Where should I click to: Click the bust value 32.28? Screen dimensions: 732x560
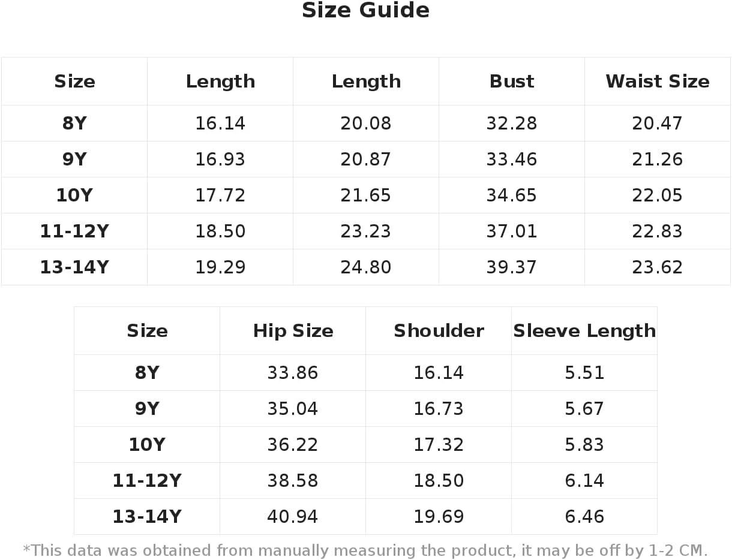click(x=512, y=124)
